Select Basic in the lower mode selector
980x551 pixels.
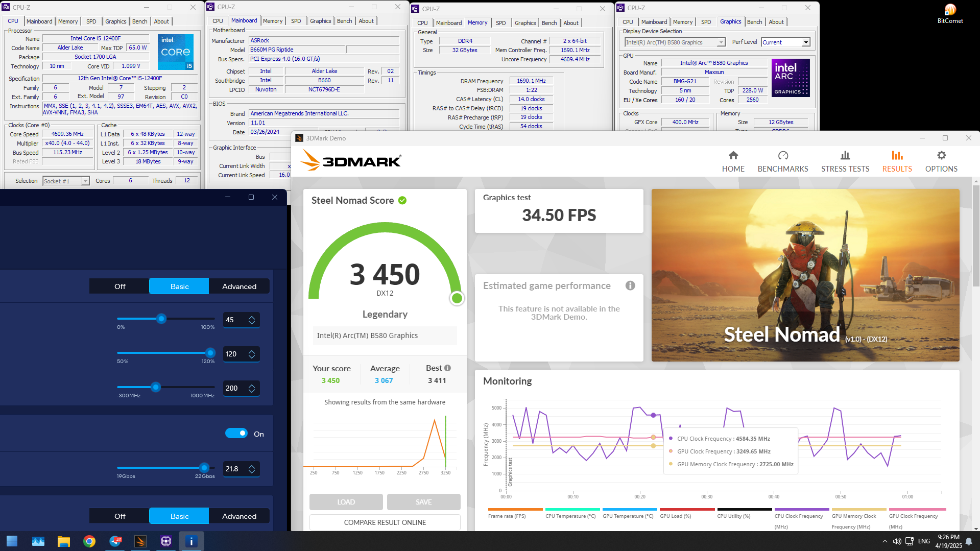coord(179,516)
